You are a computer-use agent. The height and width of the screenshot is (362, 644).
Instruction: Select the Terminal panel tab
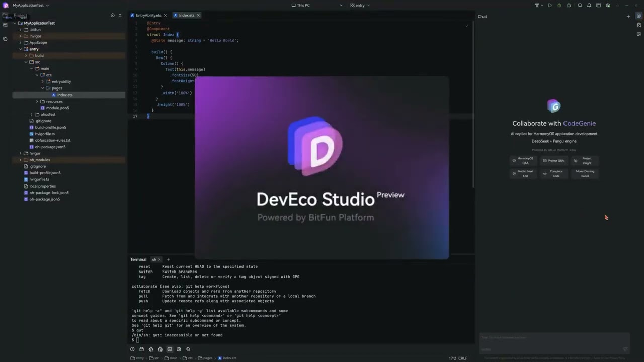(138, 259)
